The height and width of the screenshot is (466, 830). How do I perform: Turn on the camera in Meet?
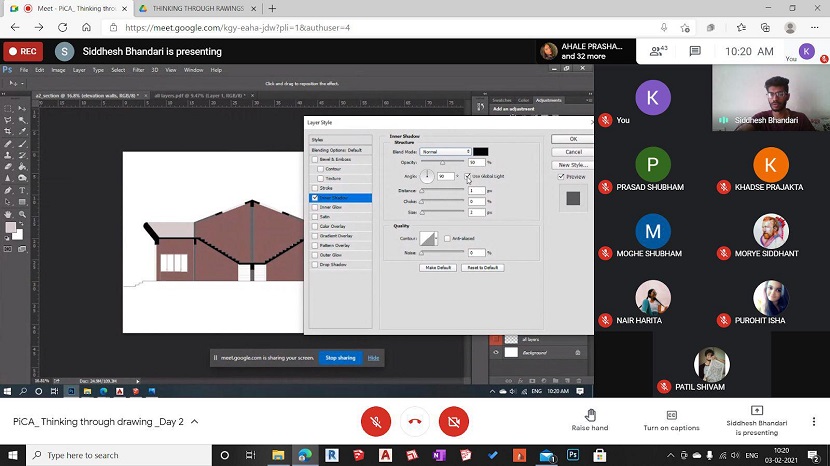click(x=453, y=422)
